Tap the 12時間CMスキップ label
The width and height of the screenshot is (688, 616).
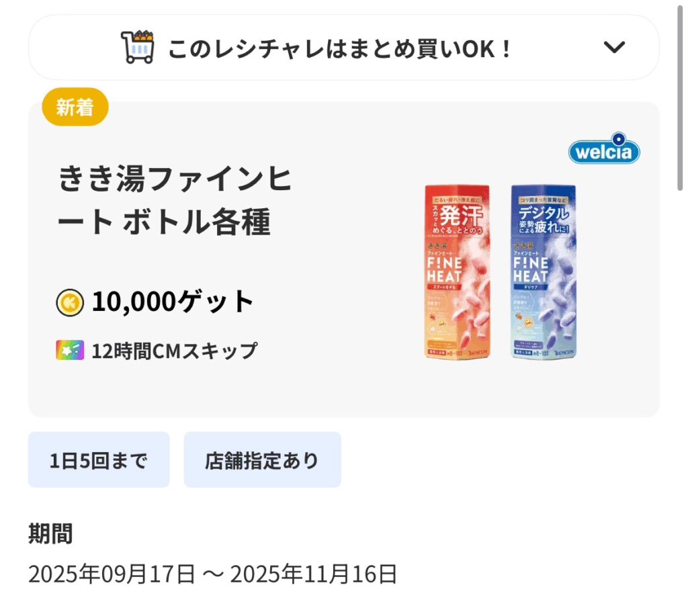click(174, 351)
